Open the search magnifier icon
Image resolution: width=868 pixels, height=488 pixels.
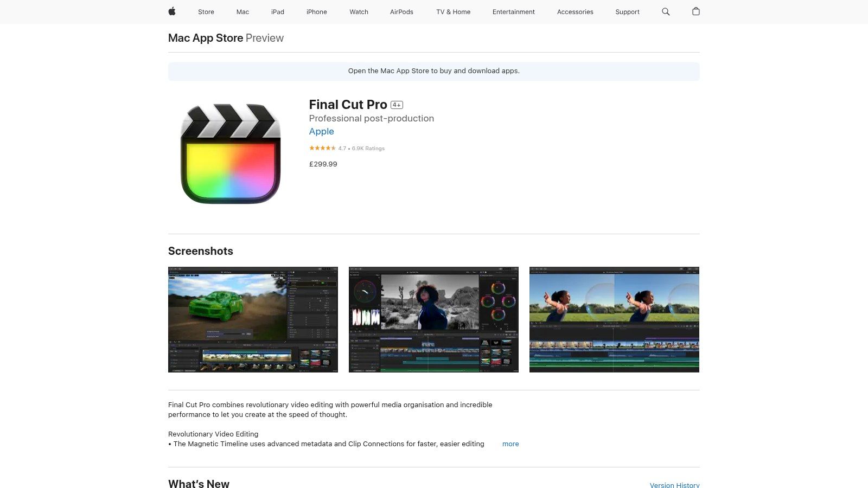666,11
